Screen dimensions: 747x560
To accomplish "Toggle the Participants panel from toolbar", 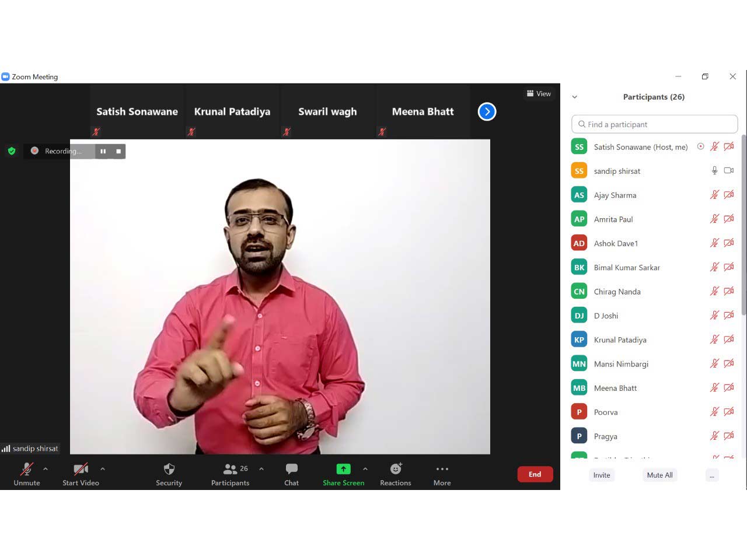I will point(231,474).
